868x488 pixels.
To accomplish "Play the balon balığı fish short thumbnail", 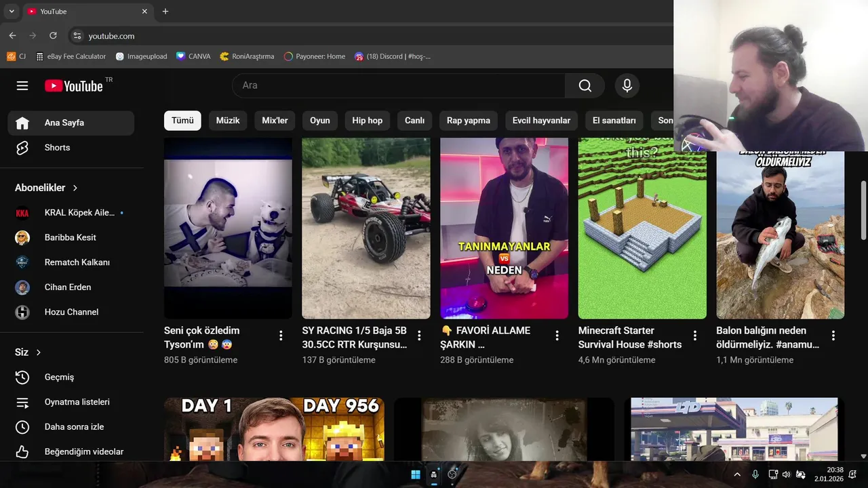I will [x=781, y=235].
